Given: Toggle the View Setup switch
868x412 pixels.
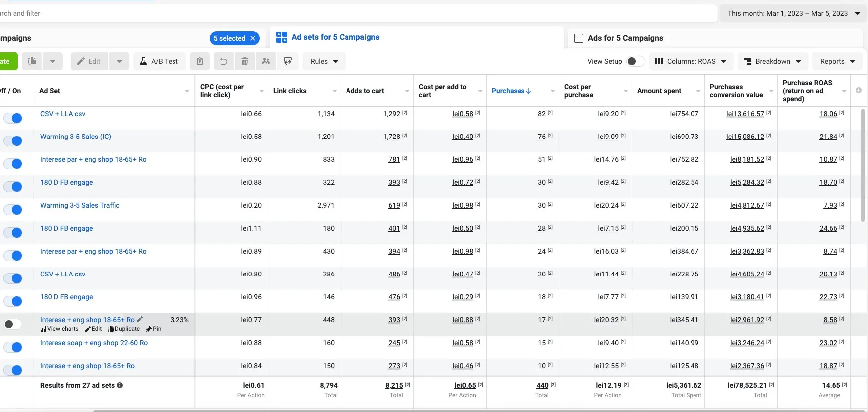Looking at the screenshot, I should click(x=635, y=61).
